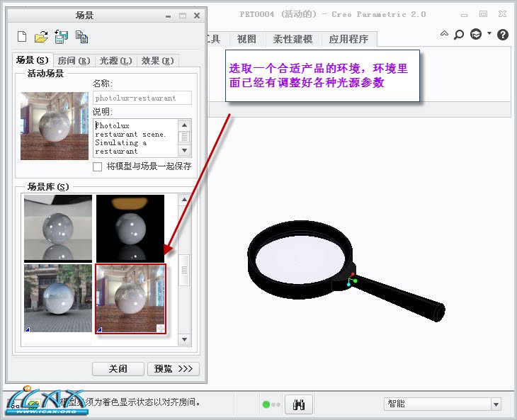
Task: Switch to the 房间 (R) tab
Action: tap(74, 61)
